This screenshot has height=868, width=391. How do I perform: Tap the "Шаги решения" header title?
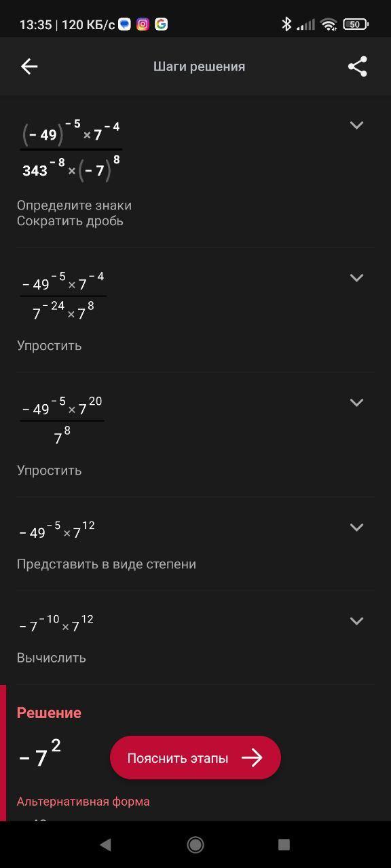(199, 66)
